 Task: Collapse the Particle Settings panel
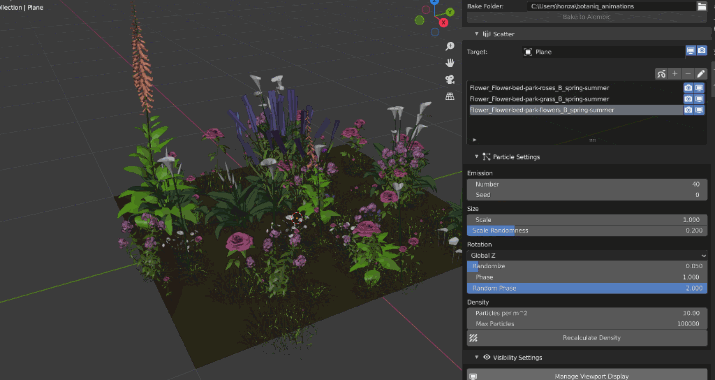click(477, 156)
